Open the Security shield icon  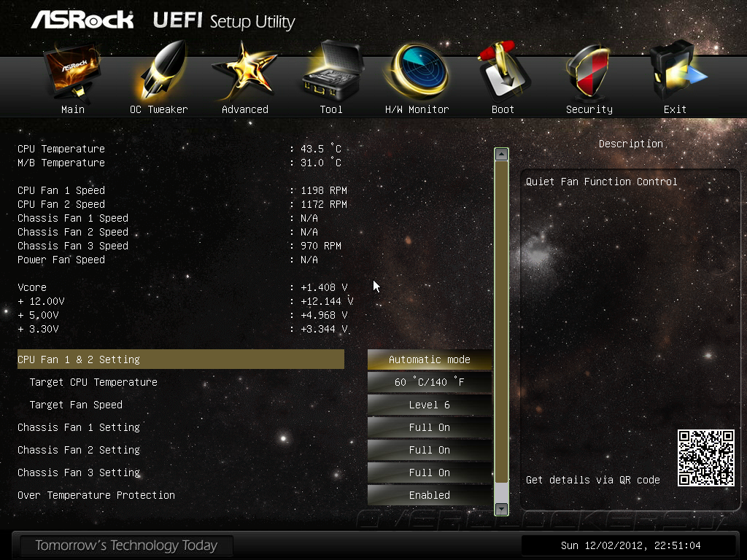coord(587,71)
